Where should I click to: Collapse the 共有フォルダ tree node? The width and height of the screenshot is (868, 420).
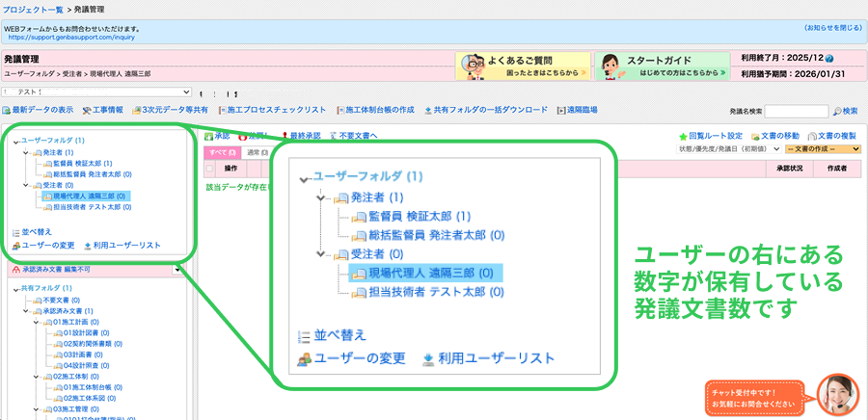click(16, 288)
